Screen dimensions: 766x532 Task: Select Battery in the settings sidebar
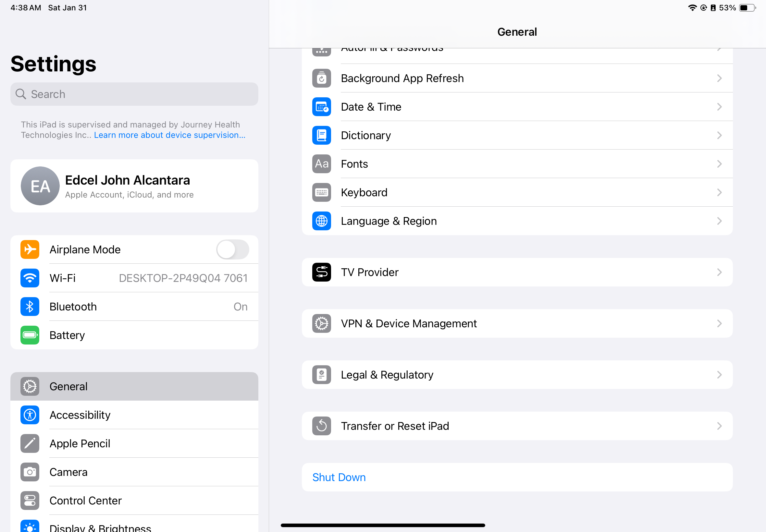(x=134, y=335)
